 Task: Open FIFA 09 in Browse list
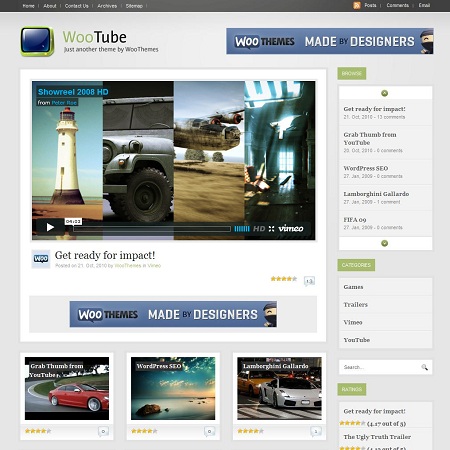click(355, 220)
